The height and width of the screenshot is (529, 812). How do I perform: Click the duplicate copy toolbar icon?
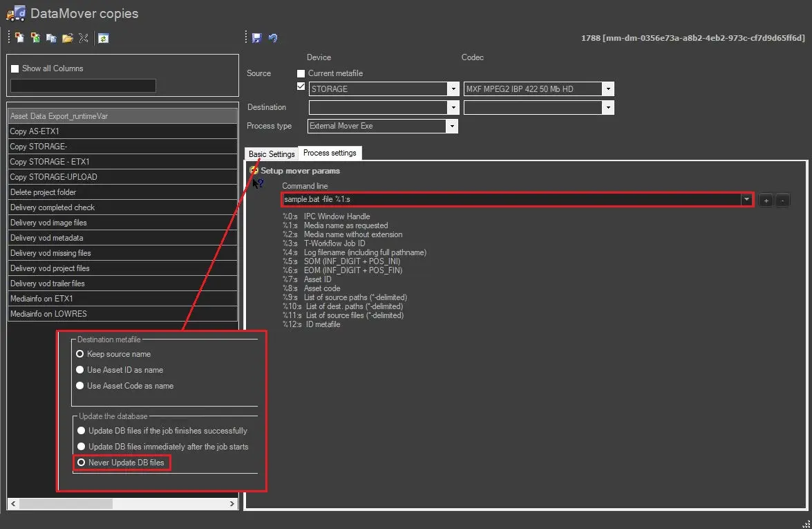[51, 38]
